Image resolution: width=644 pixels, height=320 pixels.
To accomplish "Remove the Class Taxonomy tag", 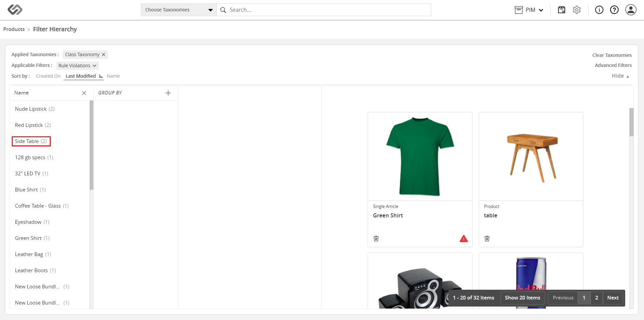I will (104, 55).
